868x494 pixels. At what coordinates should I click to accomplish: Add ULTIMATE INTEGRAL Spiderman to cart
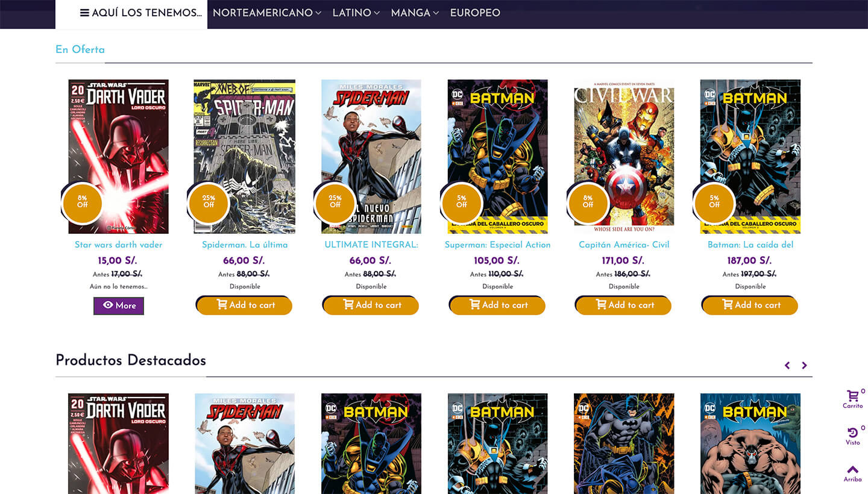(x=371, y=305)
